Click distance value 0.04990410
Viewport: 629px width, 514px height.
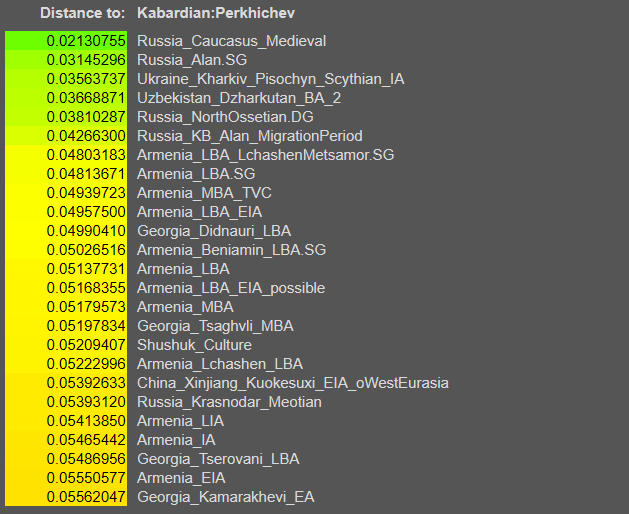click(x=86, y=231)
